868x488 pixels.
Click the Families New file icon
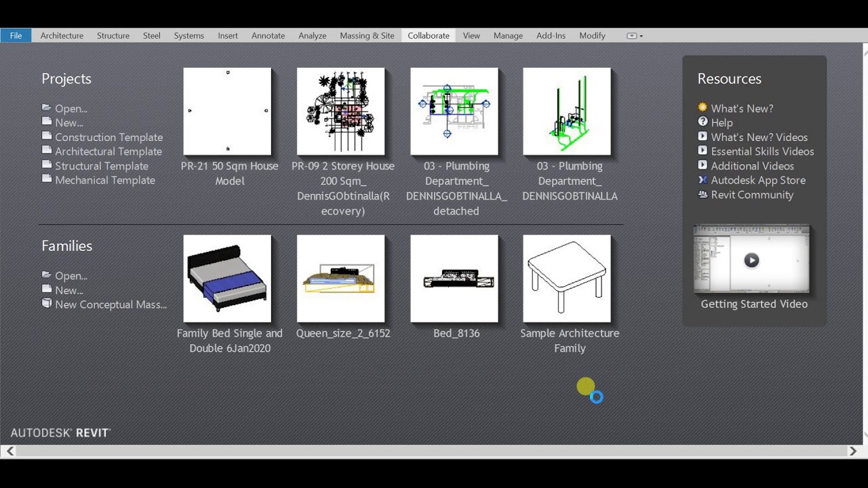tap(47, 289)
